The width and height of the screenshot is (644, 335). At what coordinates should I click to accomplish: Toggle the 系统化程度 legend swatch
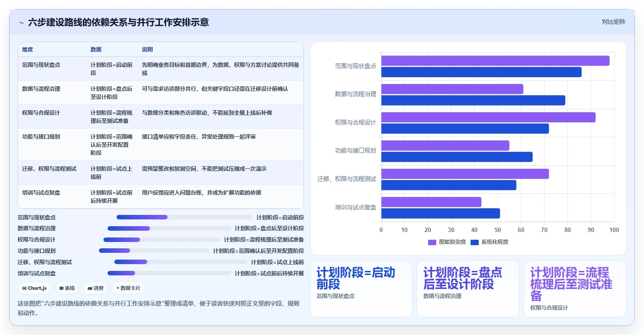click(475, 242)
